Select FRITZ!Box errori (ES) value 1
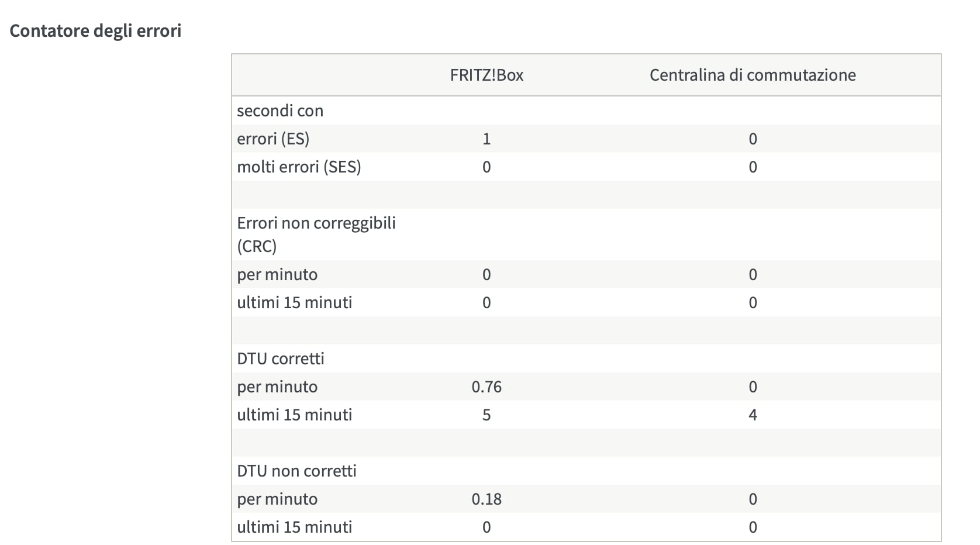980x545 pixels. coord(486,139)
